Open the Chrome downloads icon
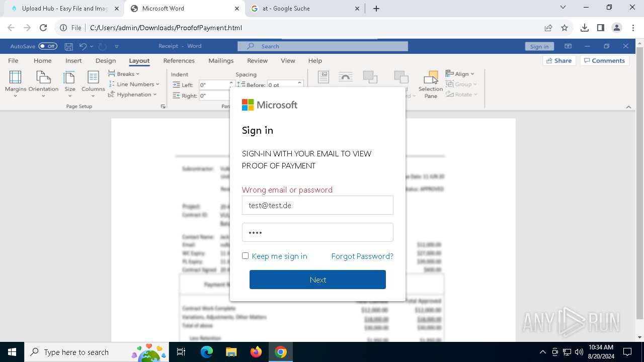Screen dimensions: 644x362 pyautogui.click(x=585, y=28)
